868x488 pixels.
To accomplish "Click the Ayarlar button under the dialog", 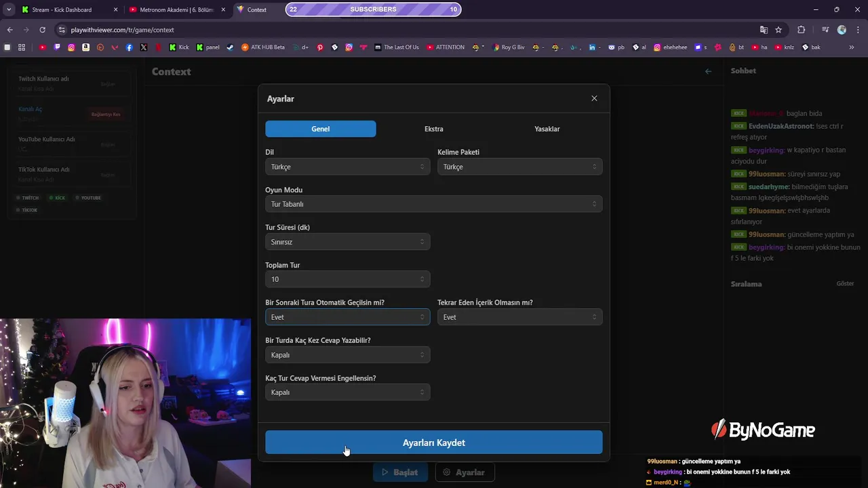I will (465, 472).
